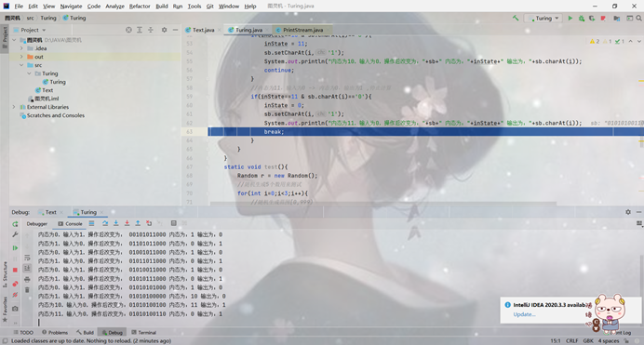
Task: Open the CRLF line separator selector
Action: [x=571, y=341]
